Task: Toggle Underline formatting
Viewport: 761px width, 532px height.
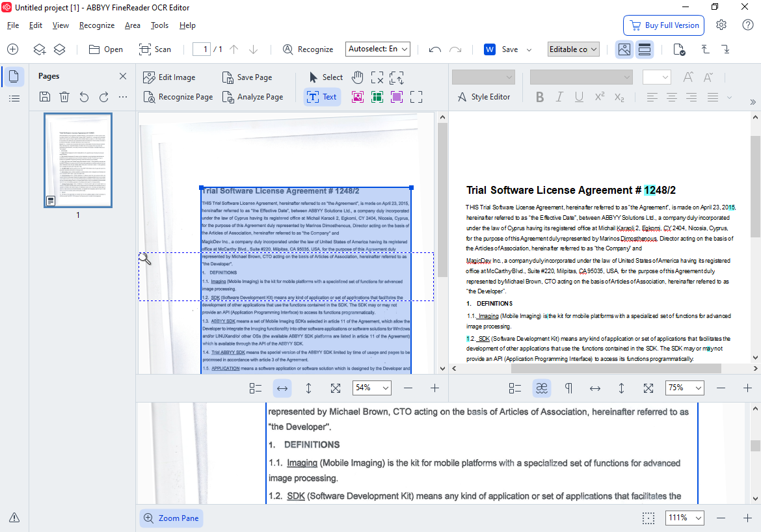Action: click(x=579, y=97)
